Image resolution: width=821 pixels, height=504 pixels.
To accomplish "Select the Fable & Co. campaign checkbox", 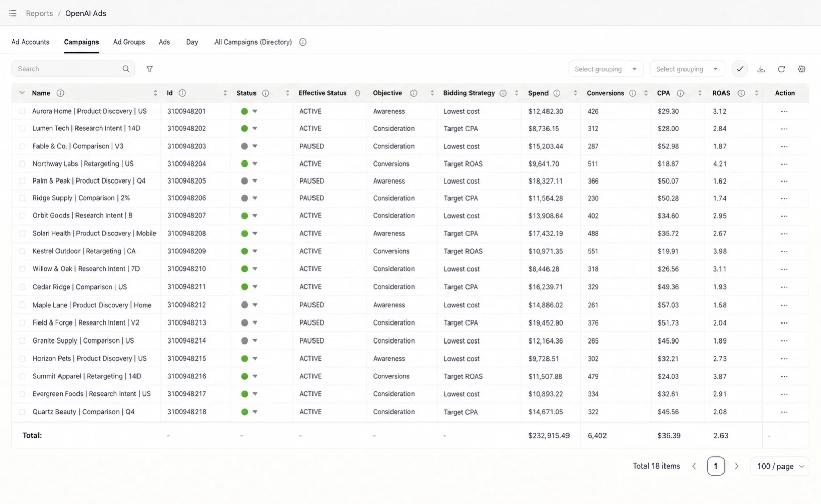I will tap(22, 146).
